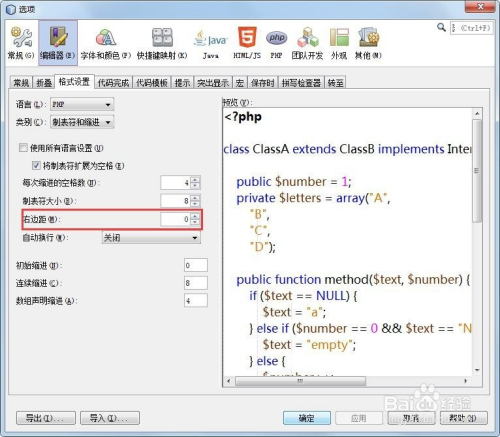Click the "<?php" line in preview
Viewport: 500px width, 437px height.
pos(243,117)
